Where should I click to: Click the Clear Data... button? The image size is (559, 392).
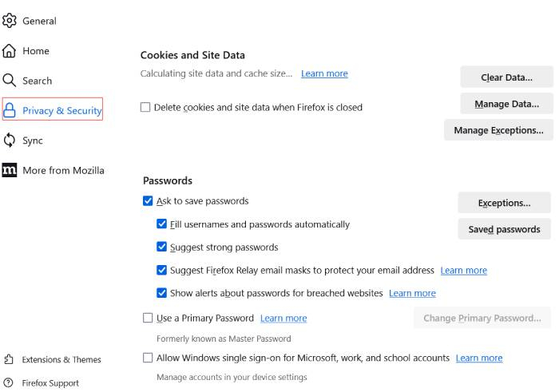point(506,77)
